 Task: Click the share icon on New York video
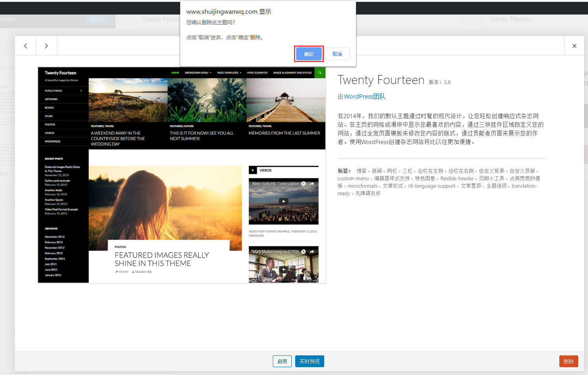point(312,184)
